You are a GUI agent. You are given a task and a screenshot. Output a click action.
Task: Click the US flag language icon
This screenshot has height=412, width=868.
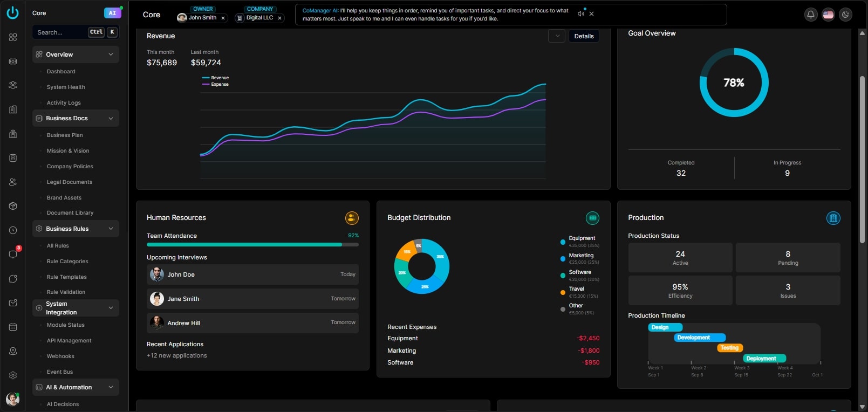click(828, 15)
